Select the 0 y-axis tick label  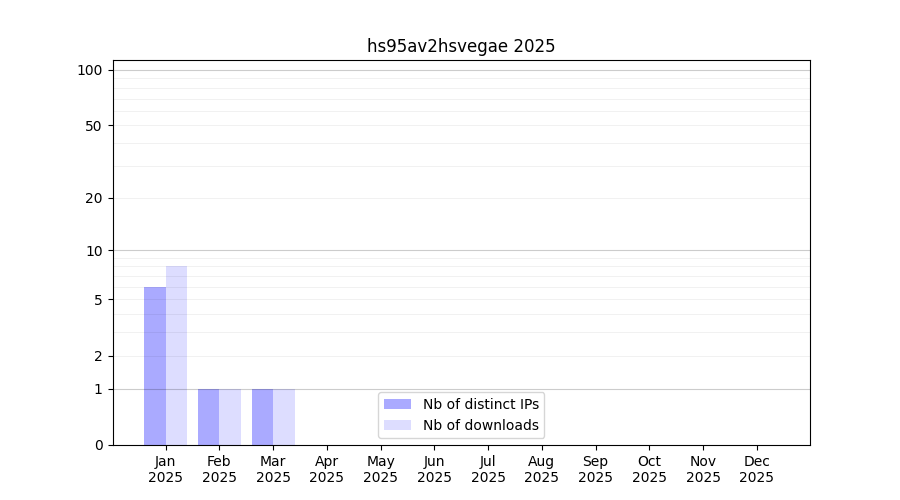[x=98, y=445]
